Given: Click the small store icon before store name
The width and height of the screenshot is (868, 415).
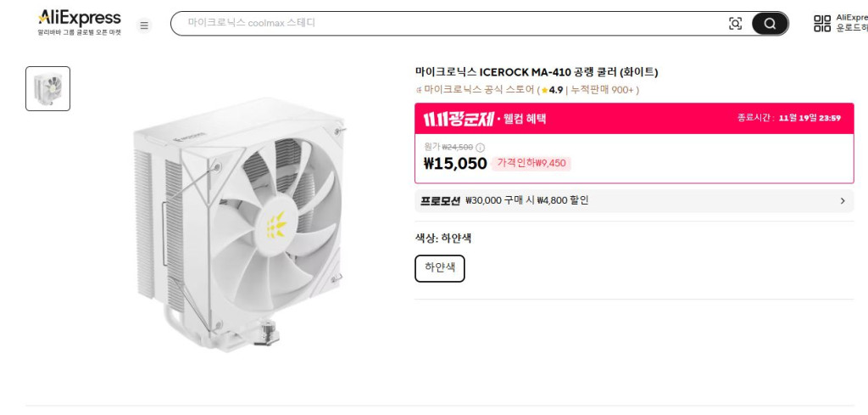Looking at the screenshot, I should [418, 90].
